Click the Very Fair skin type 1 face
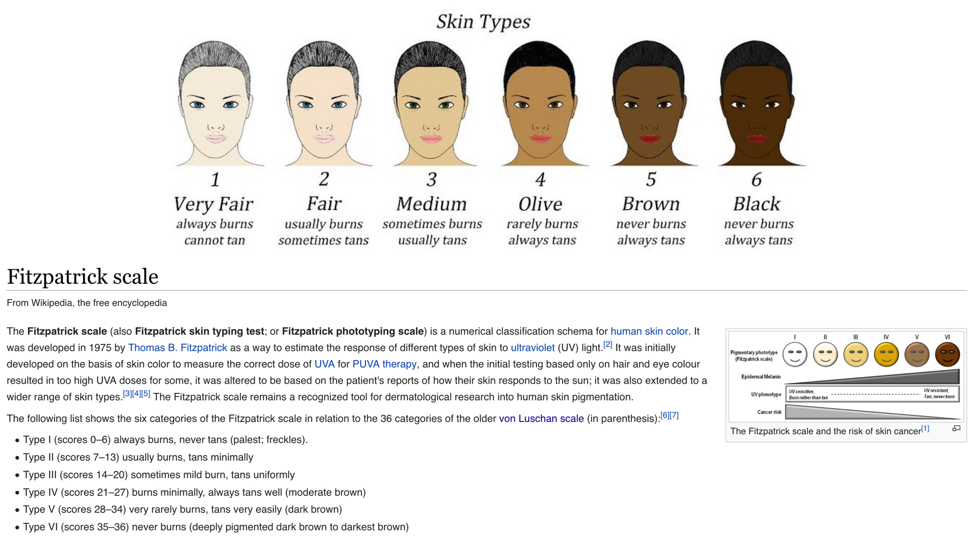 click(x=215, y=104)
